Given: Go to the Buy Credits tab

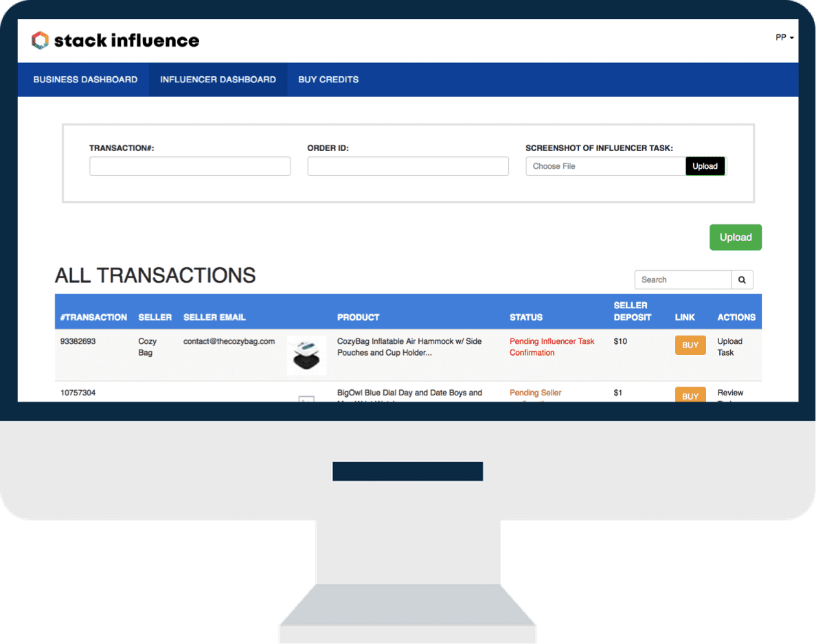Looking at the screenshot, I should tap(328, 80).
